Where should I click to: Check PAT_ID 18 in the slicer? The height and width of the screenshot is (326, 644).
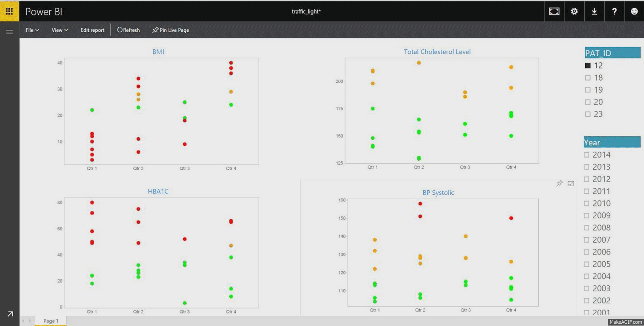tap(587, 77)
